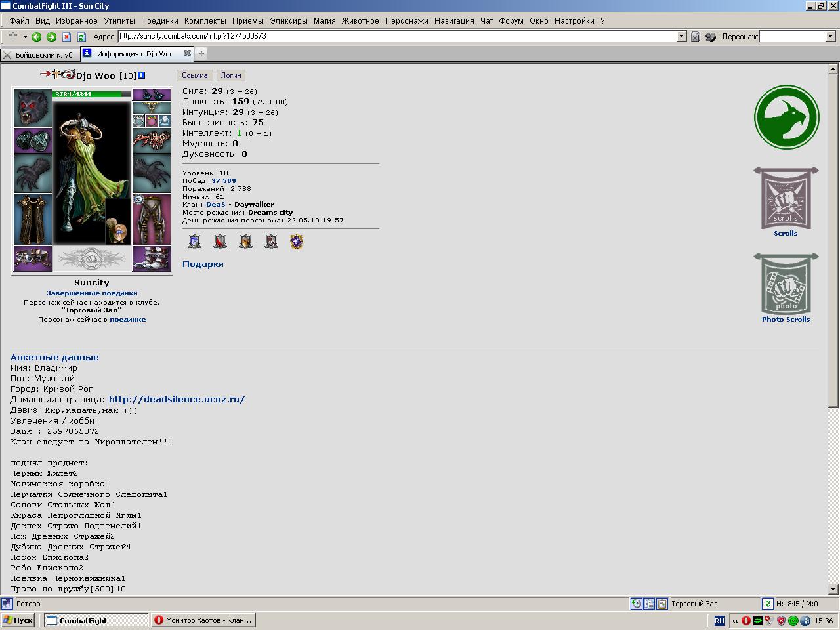The width and height of the screenshot is (840, 630).
Task: Open the deadsilence.ucoz.ru homepage link
Action: (x=177, y=399)
